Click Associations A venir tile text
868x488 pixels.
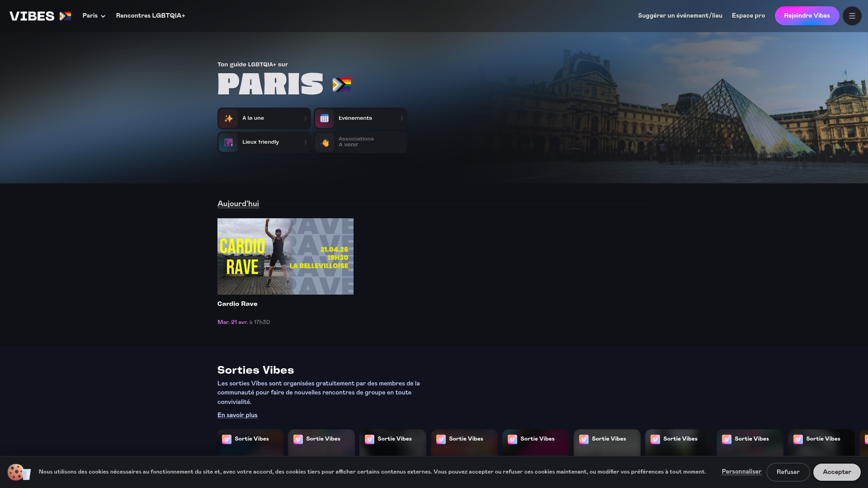point(356,142)
